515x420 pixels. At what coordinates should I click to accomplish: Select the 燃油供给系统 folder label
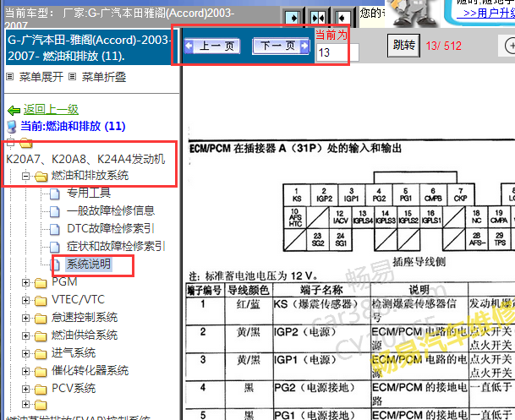point(85,335)
